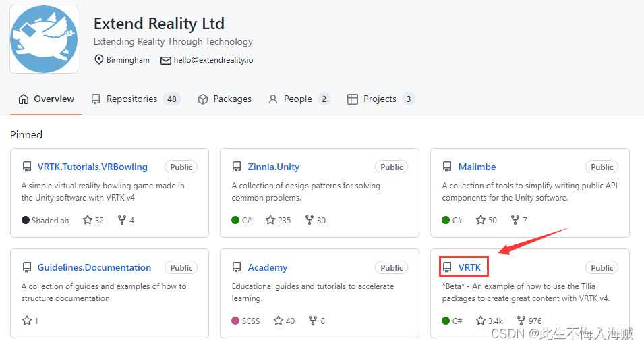Click the repo icon beside Malimbe

[447, 167]
